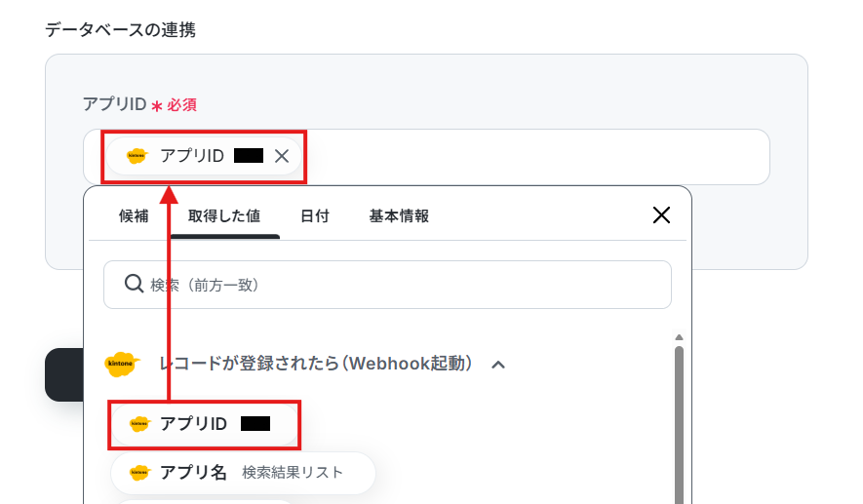863x504 pixels.
Task: Click kintone logo beside Webhook trigger heading
Action: point(122,364)
